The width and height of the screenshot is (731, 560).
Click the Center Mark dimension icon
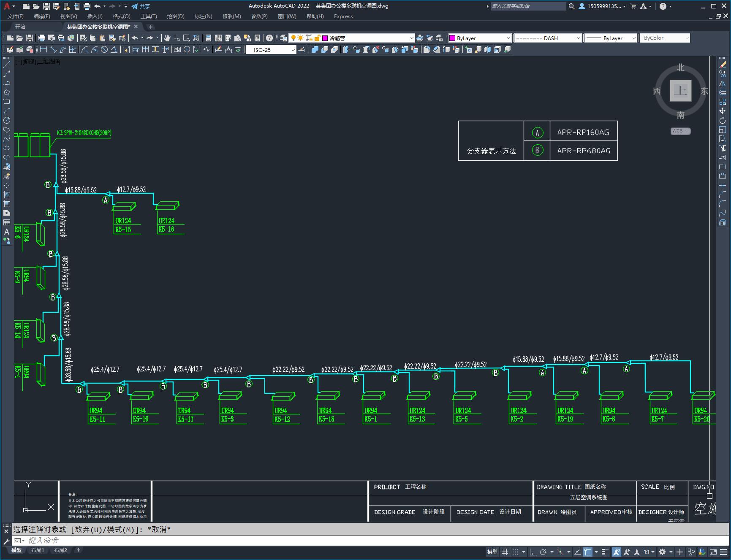187,50
